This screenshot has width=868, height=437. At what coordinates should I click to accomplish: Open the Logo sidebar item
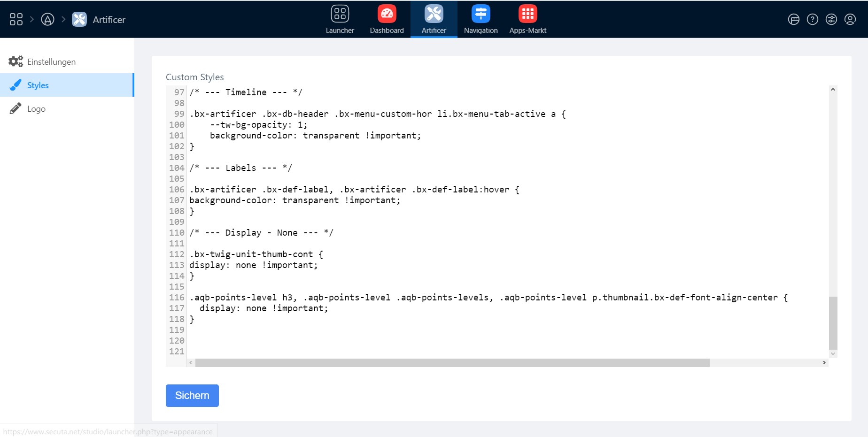pos(36,109)
